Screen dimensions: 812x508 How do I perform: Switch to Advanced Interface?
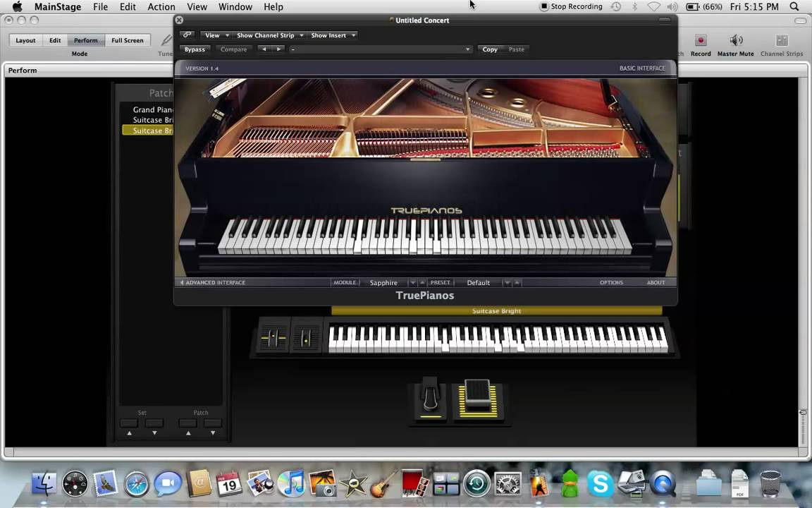[213, 282]
